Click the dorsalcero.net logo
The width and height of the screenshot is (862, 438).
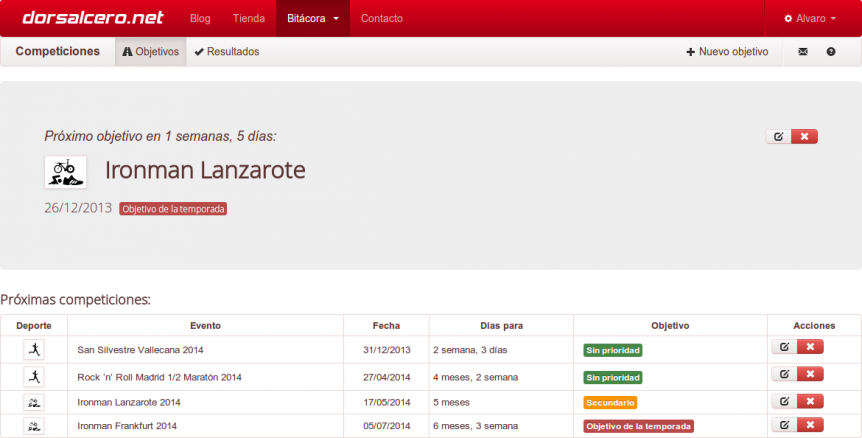click(92, 18)
